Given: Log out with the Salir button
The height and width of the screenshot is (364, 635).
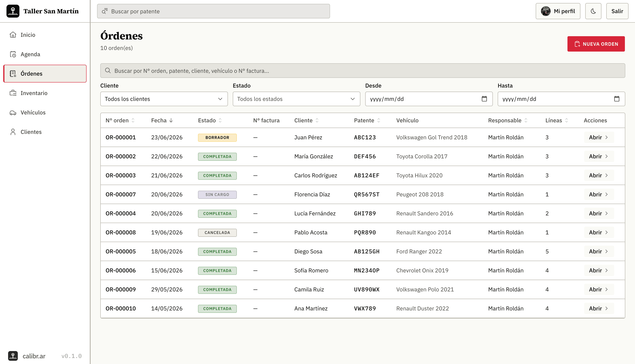Looking at the screenshot, I should (617, 11).
